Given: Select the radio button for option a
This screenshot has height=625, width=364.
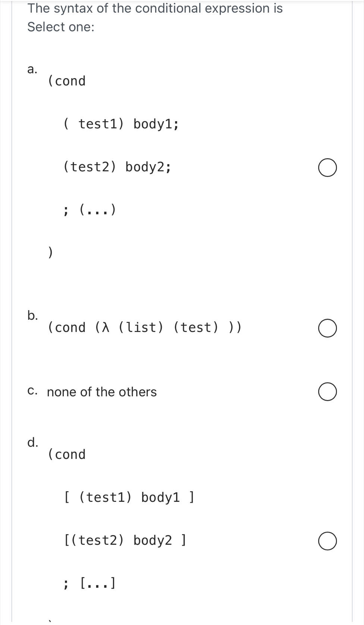Looking at the screenshot, I should coord(327,168).
